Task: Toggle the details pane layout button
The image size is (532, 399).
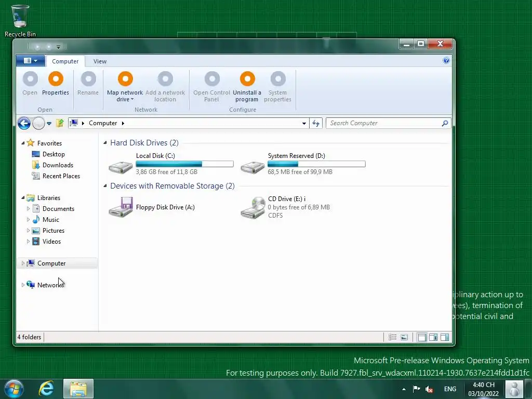Action: tap(433, 337)
